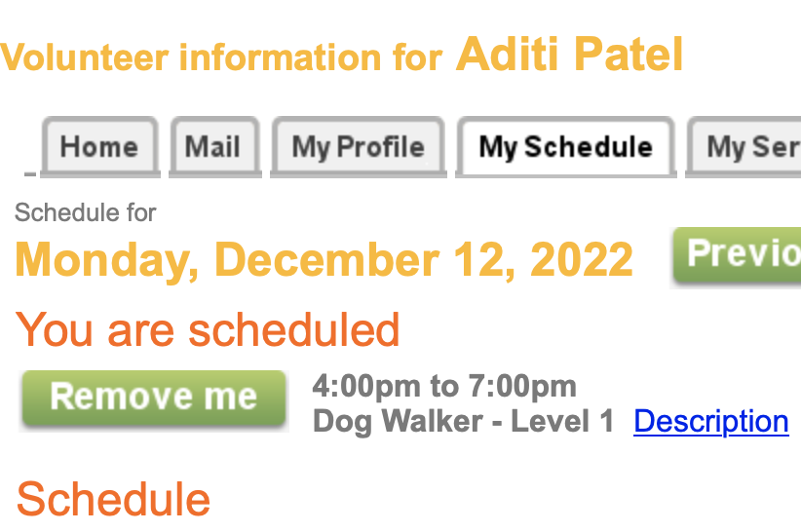Click the 'Schedule for' label
This screenshot has width=801, height=532.
(86, 212)
